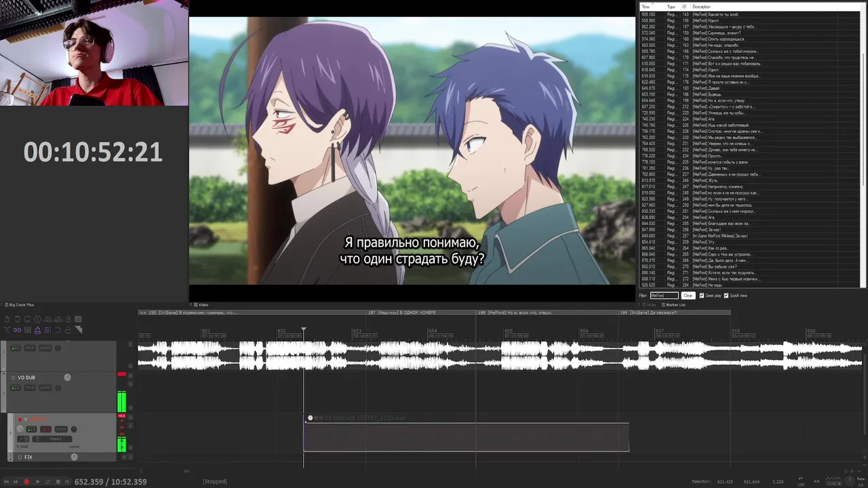Open FX button on track 1

tap(30, 348)
